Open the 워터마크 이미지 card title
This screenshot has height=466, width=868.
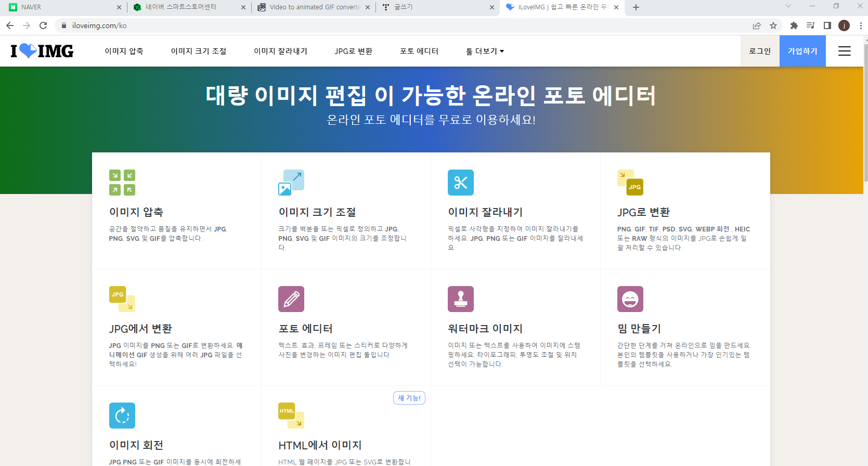click(485, 329)
